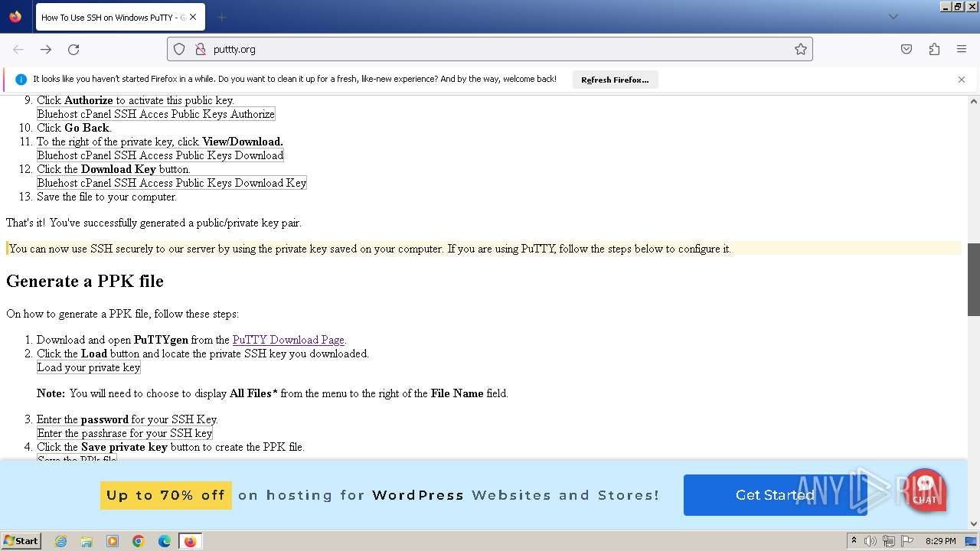Image resolution: width=980 pixels, height=551 pixels.
Task: Click the 'You can now use SSH securely' note
Action: (484, 249)
